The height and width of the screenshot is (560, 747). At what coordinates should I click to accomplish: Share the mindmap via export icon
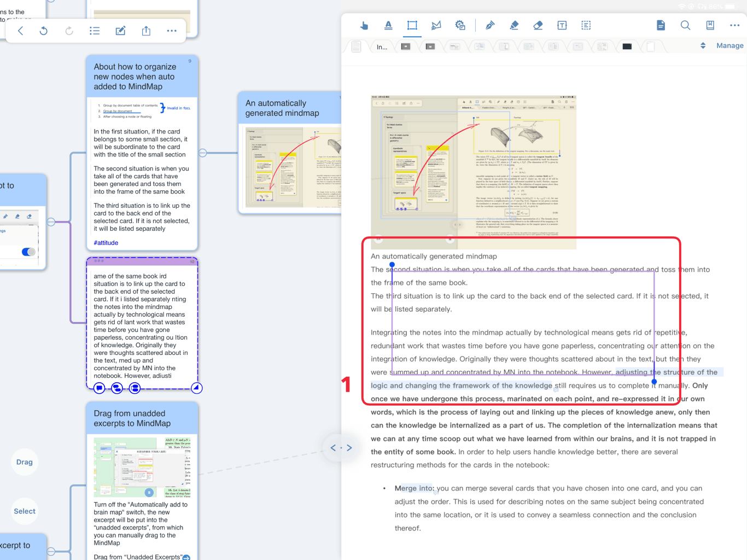pyautogui.click(x=146, y=31)
